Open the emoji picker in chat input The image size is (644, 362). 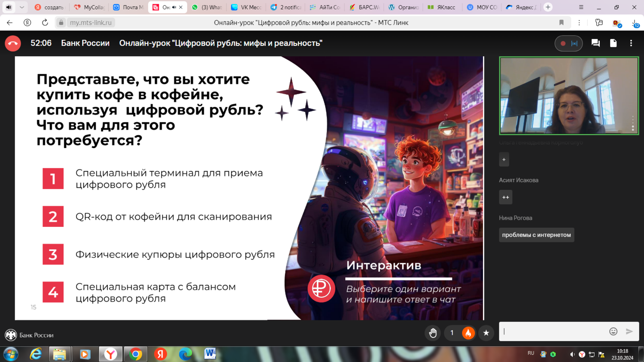click(x=613, y=331)
